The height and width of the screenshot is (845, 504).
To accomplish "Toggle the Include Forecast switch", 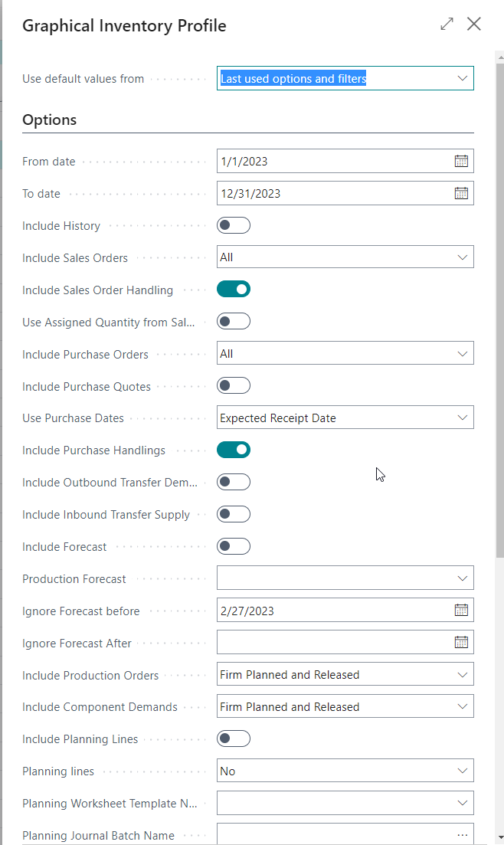I will tap(234, 546).
